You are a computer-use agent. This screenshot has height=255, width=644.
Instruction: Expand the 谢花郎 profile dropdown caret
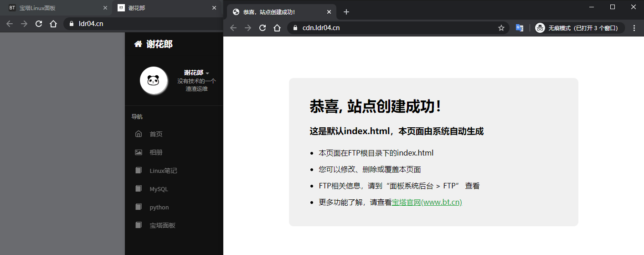(x=207, y=73)
